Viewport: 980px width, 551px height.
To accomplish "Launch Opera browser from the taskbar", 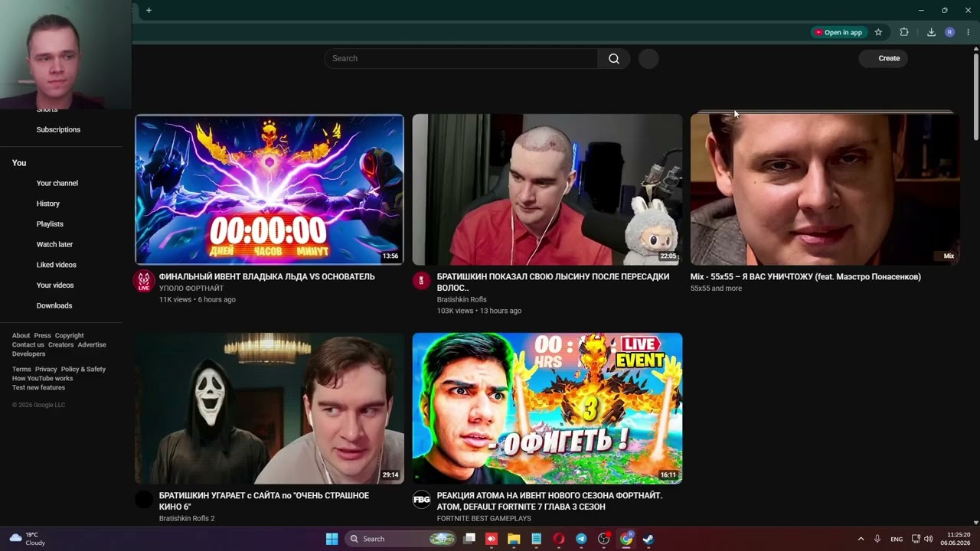I will [559, 539].
